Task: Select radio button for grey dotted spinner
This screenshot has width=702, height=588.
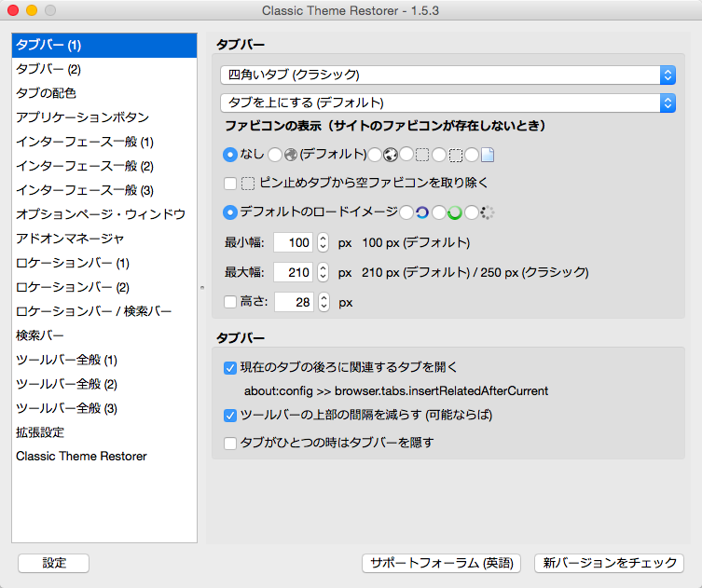Action: click(472, 212)
